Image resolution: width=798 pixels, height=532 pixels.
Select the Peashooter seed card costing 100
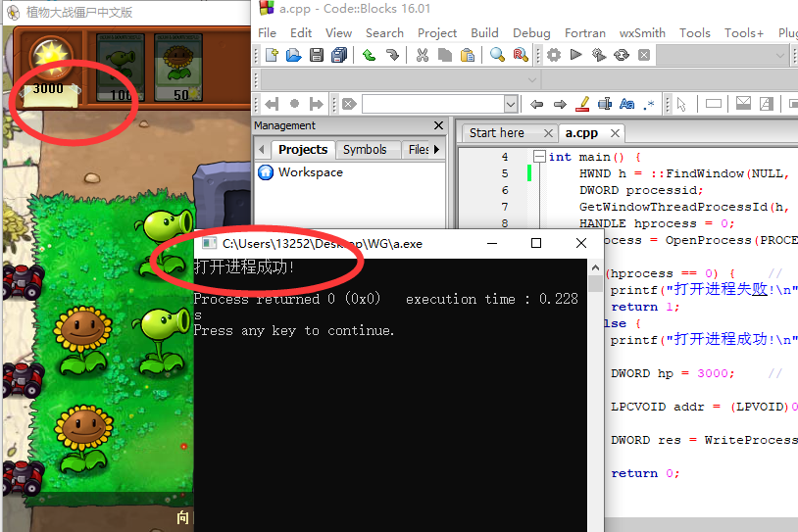[x=121, y=68]
